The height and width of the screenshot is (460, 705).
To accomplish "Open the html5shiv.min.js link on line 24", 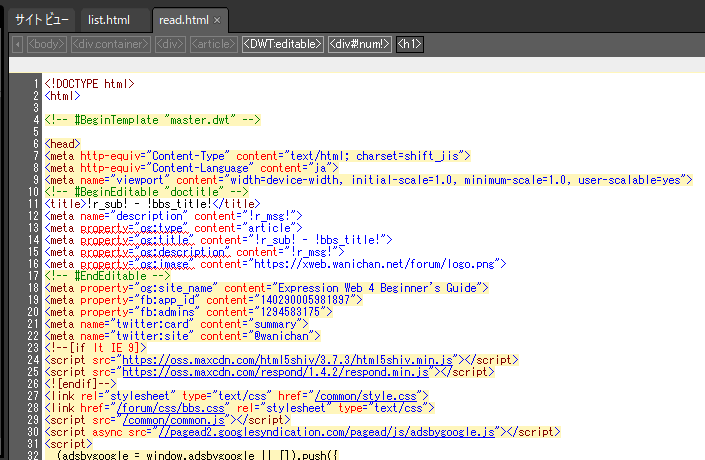I will pos(287,360).
